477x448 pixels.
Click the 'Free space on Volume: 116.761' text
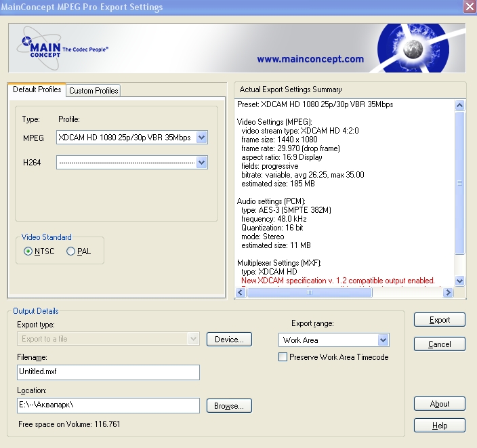(x=69, y=424)
